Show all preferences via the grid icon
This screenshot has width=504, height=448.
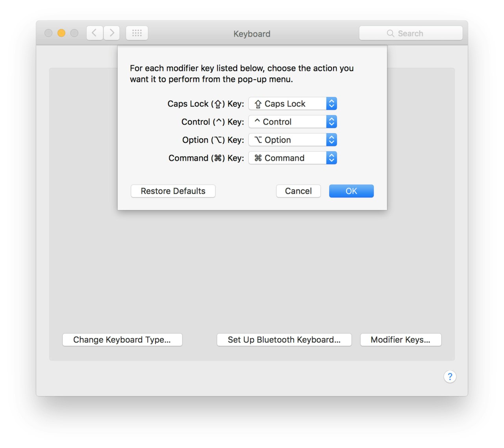(137, 33)
